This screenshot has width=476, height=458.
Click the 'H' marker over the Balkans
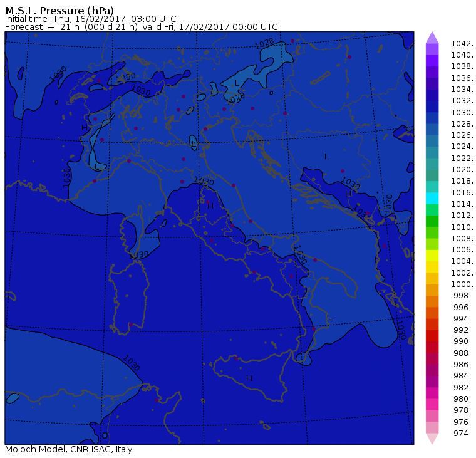(348, 194)
